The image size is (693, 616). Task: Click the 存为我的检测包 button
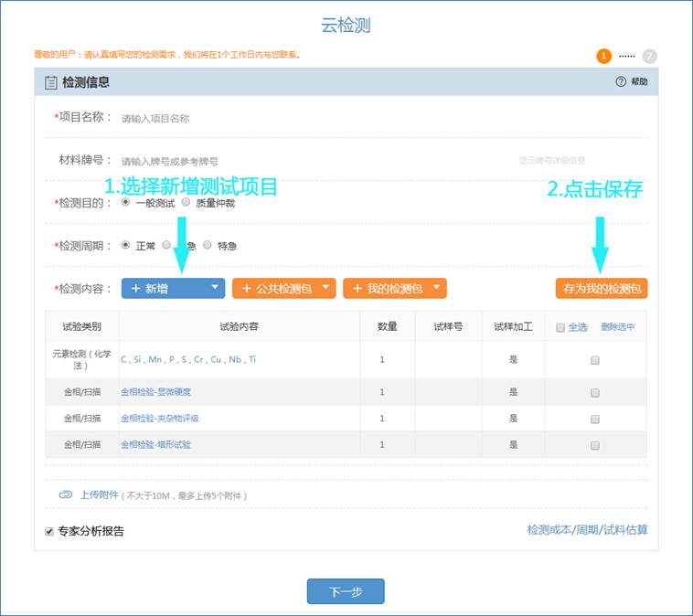point(601,288)
